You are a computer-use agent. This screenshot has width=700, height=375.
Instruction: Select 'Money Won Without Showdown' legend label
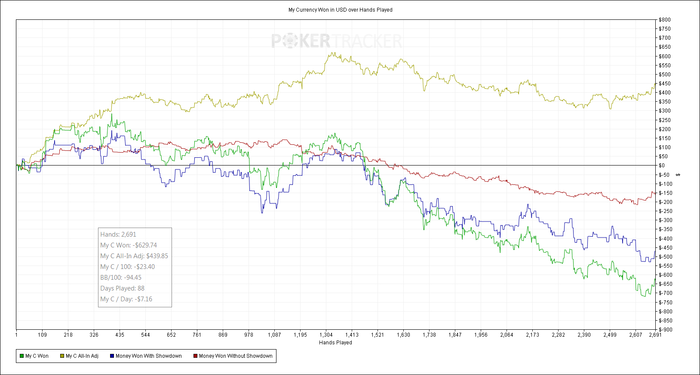click(x=235, y=356)
